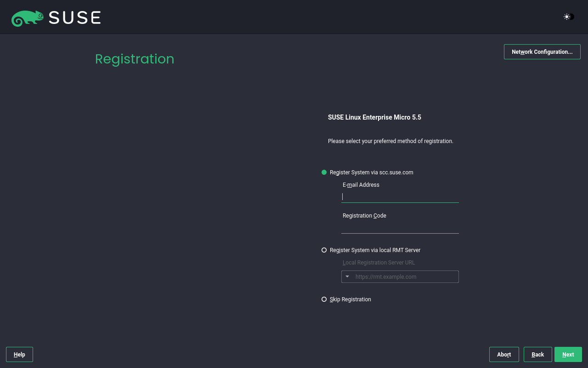Focus the E-mail Address input field
Image resolution: width=588 pixels, height=368 pixels.
(400, 196)
